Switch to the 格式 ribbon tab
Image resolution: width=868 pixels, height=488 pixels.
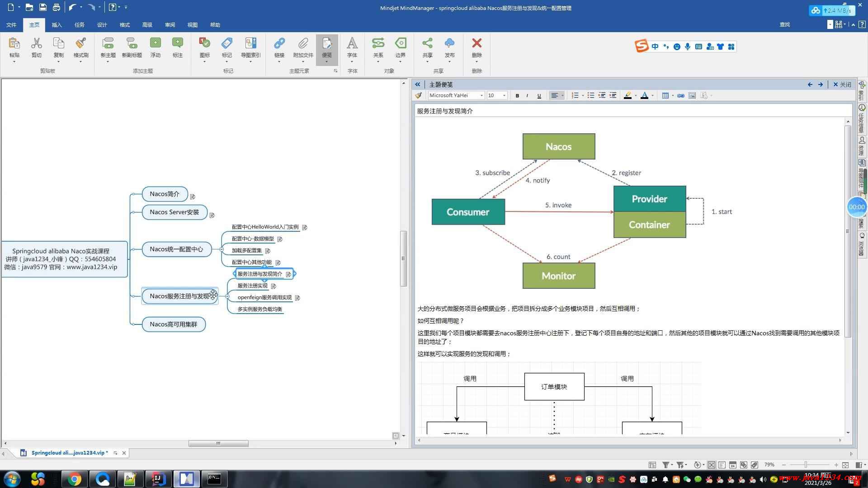124,25
